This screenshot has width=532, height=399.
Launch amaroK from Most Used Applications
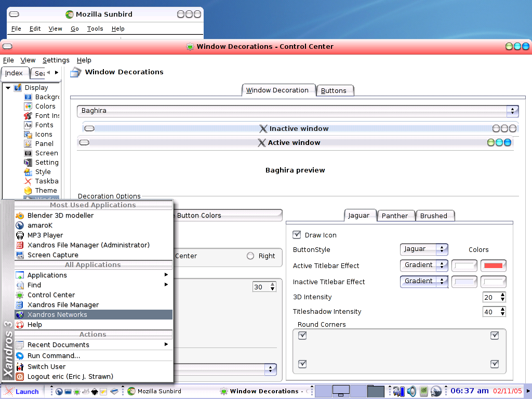tap(94, 225)
